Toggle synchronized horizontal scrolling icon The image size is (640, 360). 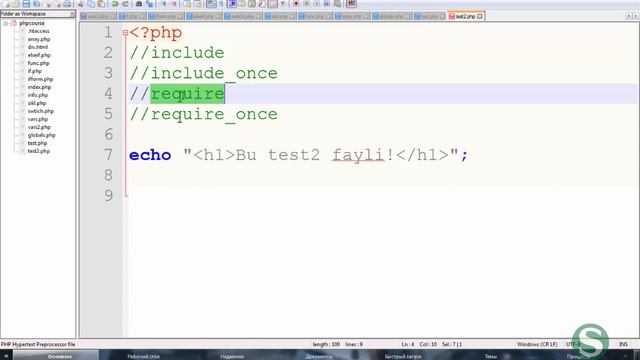coord(198,4)
